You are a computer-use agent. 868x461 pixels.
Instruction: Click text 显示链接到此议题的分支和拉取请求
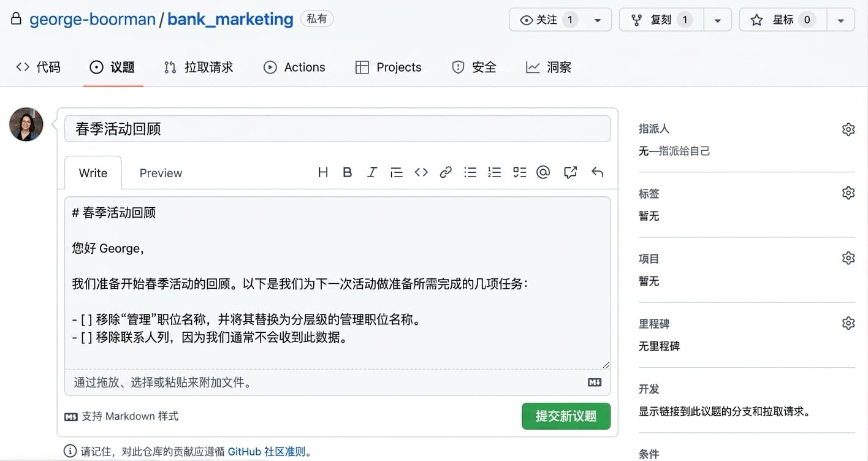pyautogui.click(x=725, y=411)
